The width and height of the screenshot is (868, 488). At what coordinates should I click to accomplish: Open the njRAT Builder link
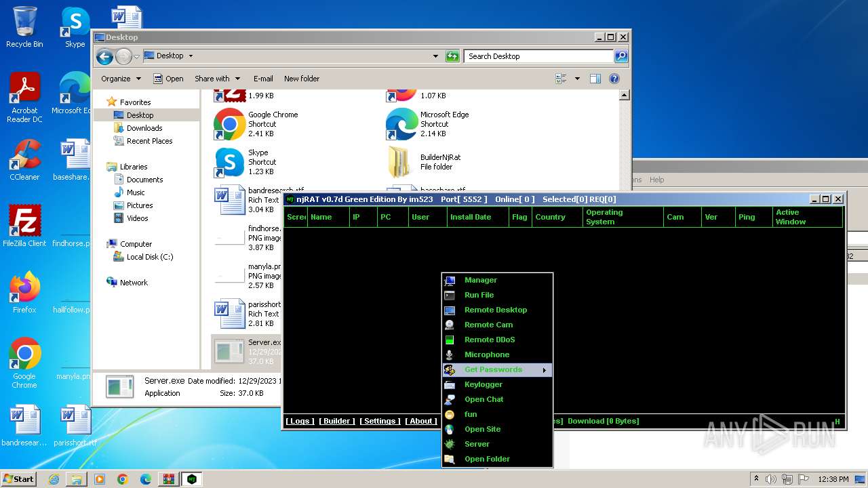coord(337,421)
